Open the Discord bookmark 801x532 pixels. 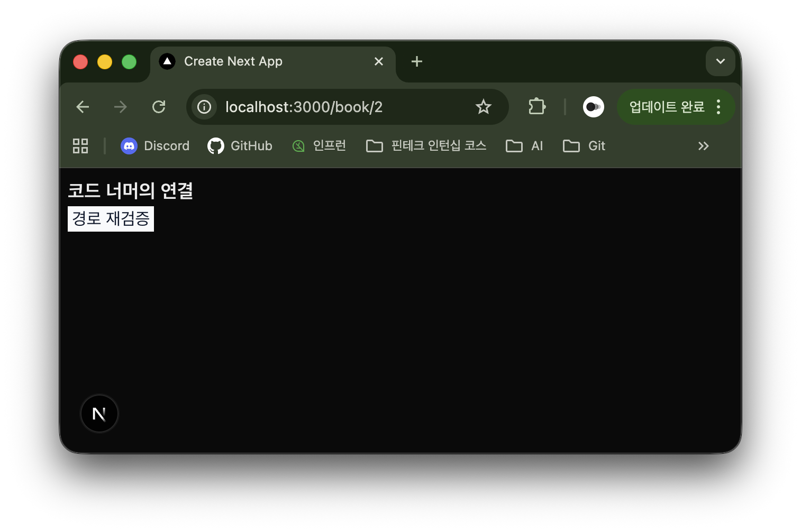[155, 146]
